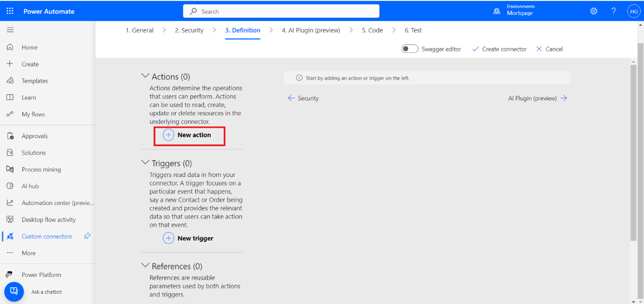Open settings gear icon

[x=593, y=11]
